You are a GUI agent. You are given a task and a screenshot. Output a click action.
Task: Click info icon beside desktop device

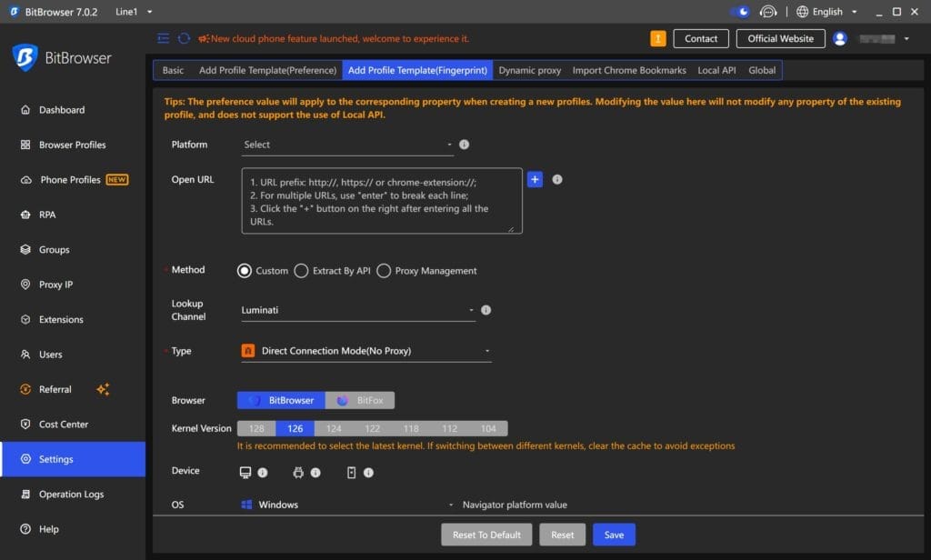click(263, 473)
